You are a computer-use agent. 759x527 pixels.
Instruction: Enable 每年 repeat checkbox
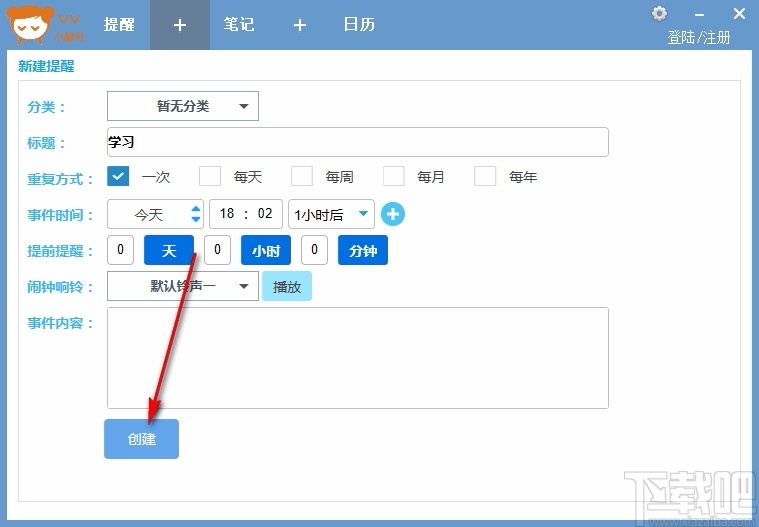[485, 176]
